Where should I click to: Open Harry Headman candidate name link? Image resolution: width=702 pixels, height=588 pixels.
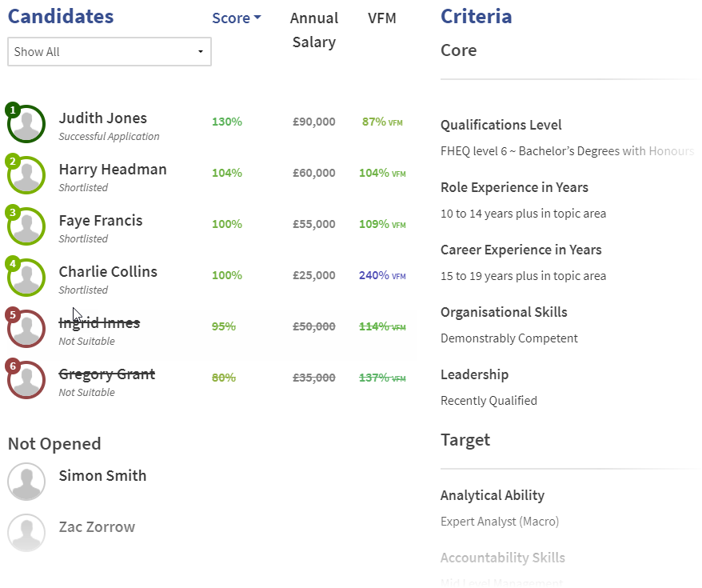112,170
